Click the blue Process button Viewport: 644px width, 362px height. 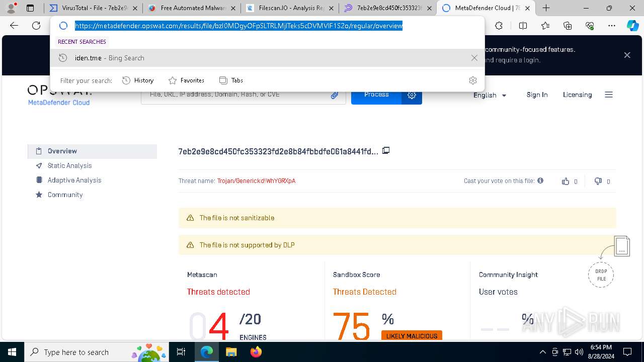(x=376, y=95)
